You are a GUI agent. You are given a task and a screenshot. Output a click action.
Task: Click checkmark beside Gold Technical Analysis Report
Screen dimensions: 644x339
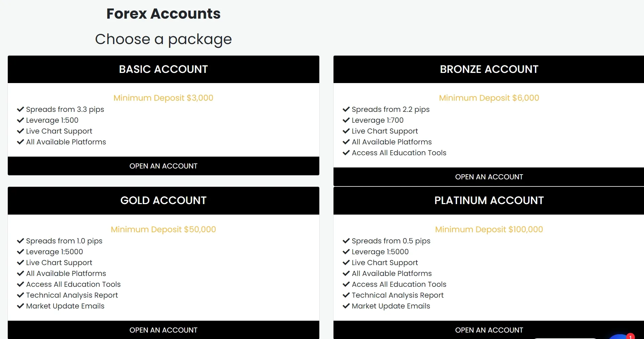pyautogui.click(x=20, y=295)
